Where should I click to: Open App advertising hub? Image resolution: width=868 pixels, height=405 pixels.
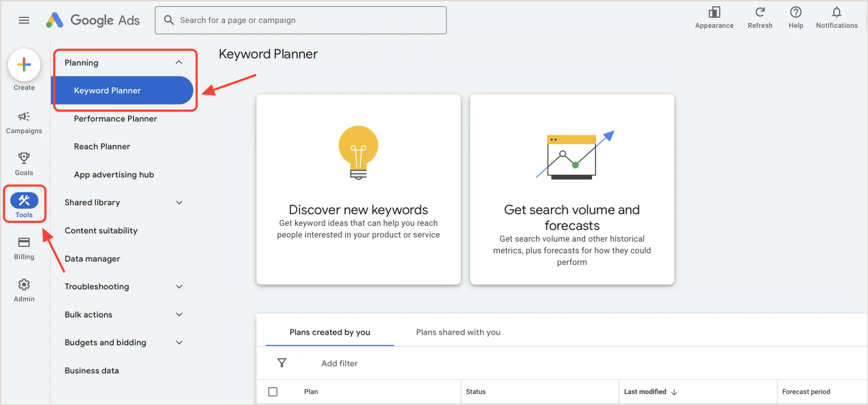[x=114, y=174]
